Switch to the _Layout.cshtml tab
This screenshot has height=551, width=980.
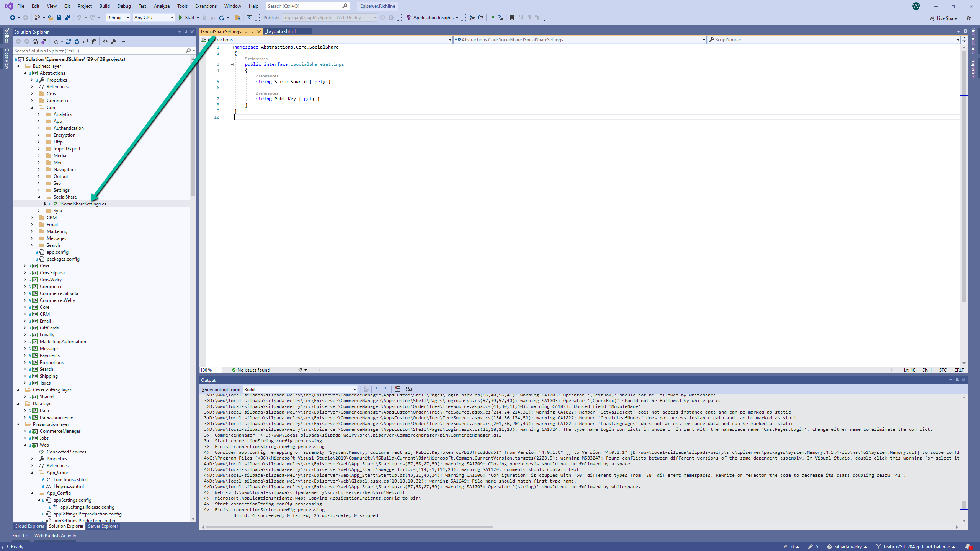tap(281, 31)
